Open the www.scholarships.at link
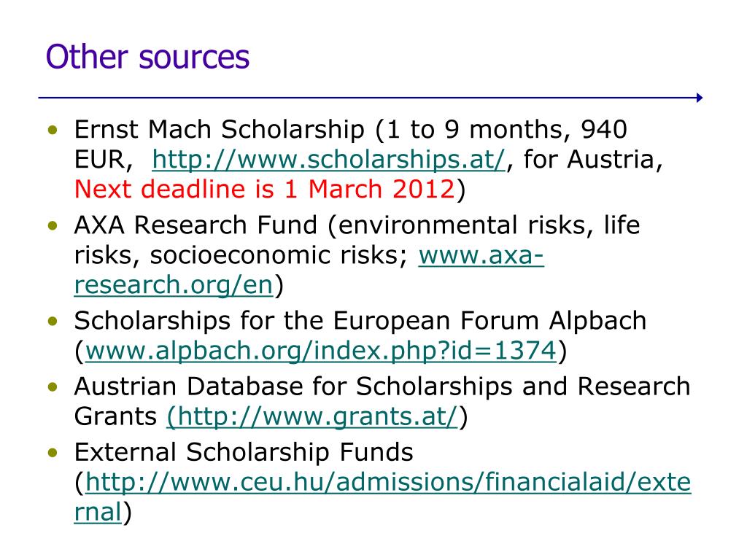 [328, 160]
